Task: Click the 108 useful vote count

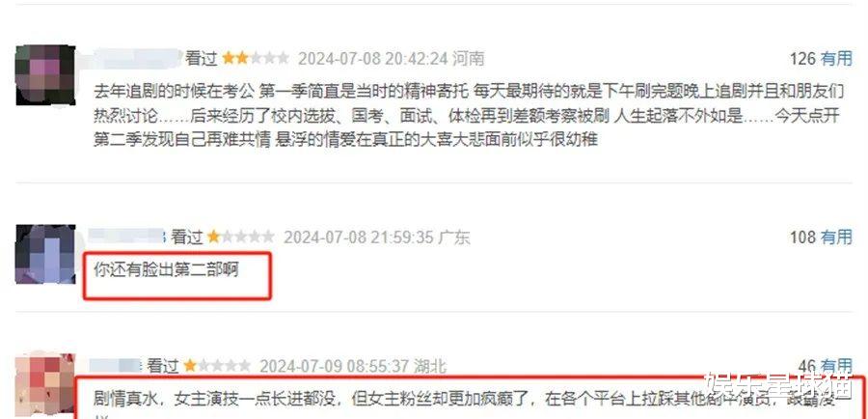Action: [802, 237]
